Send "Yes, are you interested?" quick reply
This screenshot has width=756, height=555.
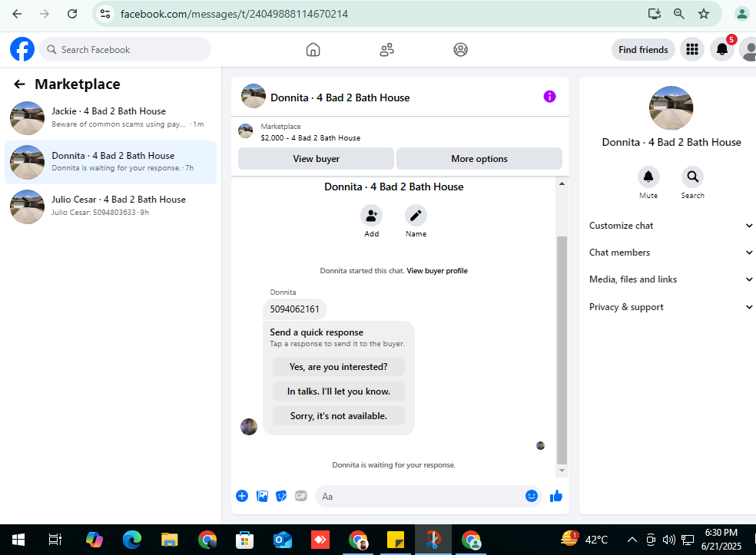(339, 367)
